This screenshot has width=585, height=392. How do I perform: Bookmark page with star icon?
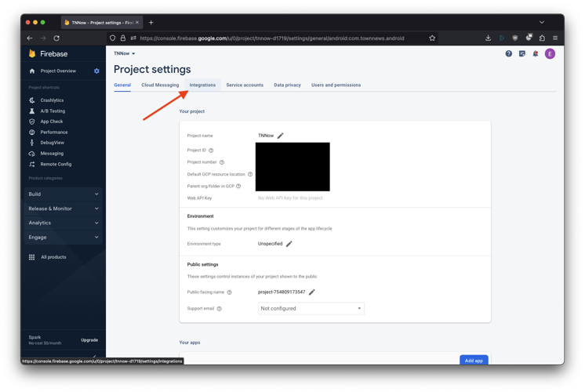point(432,38)
